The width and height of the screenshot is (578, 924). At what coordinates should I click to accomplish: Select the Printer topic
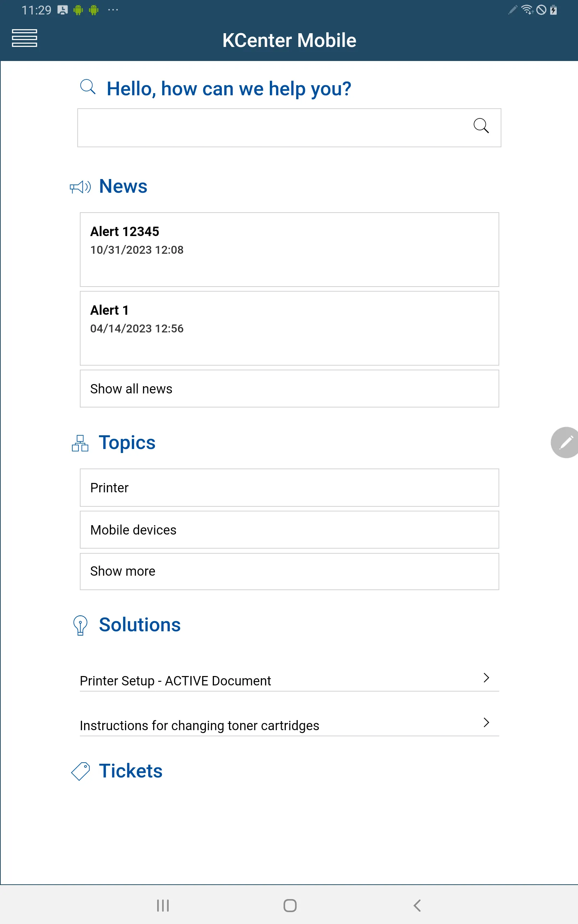click(289, 488)
